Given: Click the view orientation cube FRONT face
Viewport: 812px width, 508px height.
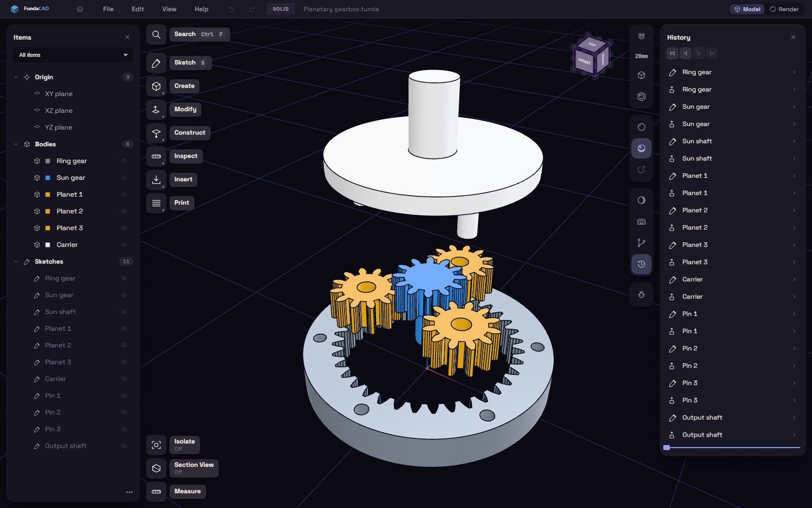Looking at the screenshot, I should coord(584,61).
